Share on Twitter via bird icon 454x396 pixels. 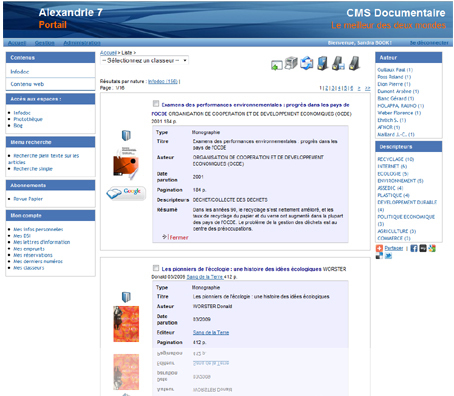point(388,256)
